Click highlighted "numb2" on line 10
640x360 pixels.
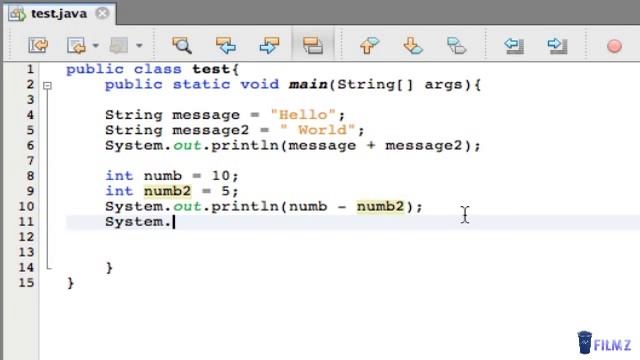[x=380, y=207]
